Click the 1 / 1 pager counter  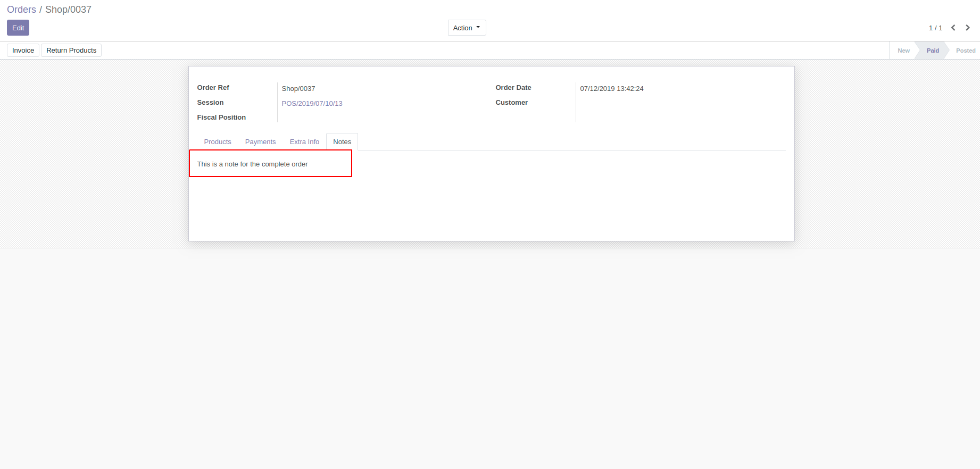coord(935,28)
